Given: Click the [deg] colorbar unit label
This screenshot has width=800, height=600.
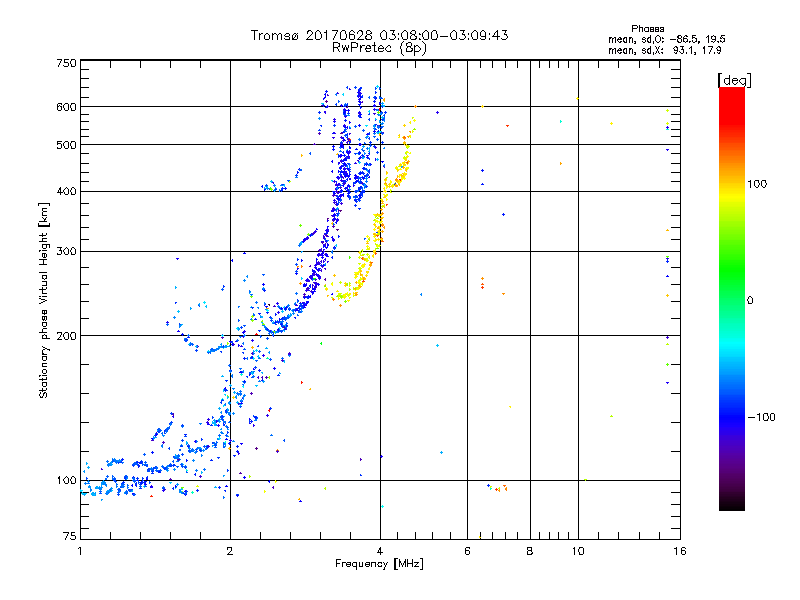Looking at the screenshot, I should coord(734,80).
